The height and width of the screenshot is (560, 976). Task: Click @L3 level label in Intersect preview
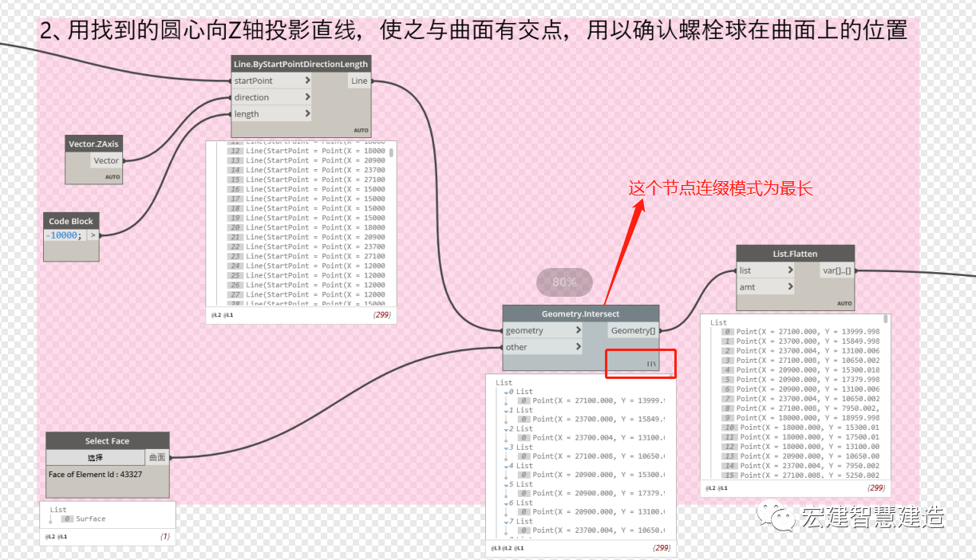[x=496, y=548]
